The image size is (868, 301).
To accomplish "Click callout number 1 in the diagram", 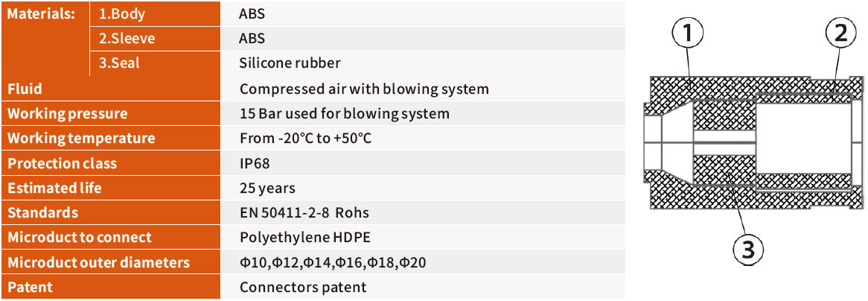I will pyautogui.click(x=688, y=32).
